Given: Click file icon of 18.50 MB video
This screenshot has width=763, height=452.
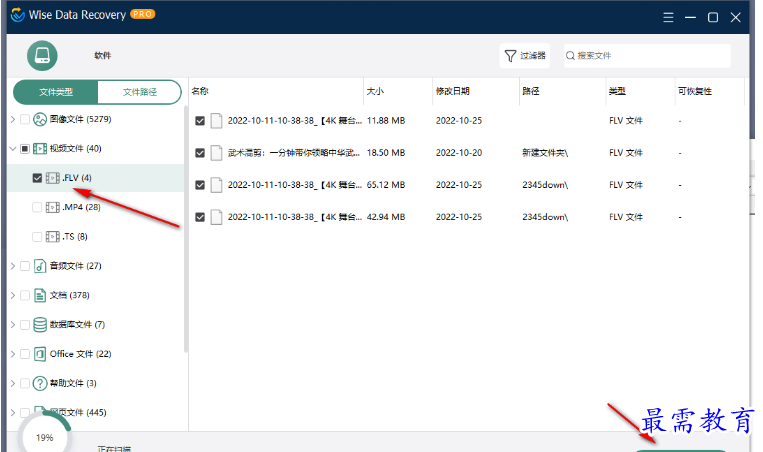Looking at the screenshot, I should coord(217,153).
